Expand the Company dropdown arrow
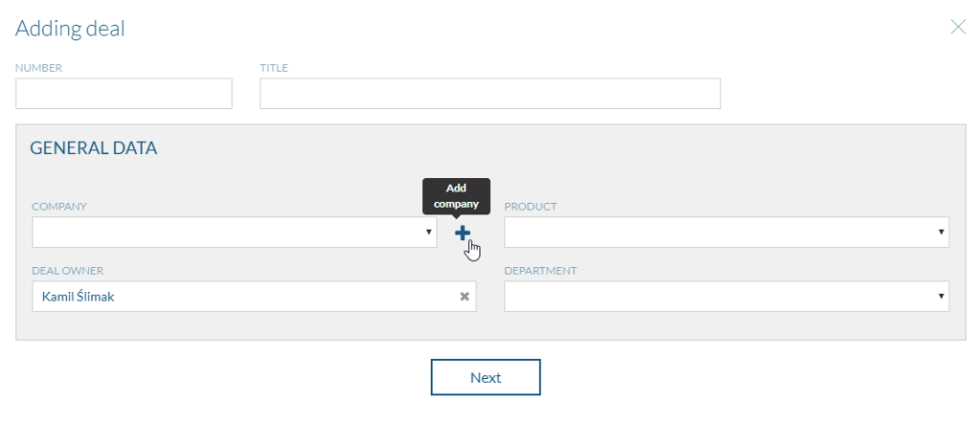This screenshot has height=424, width=980. coord(429,232)
